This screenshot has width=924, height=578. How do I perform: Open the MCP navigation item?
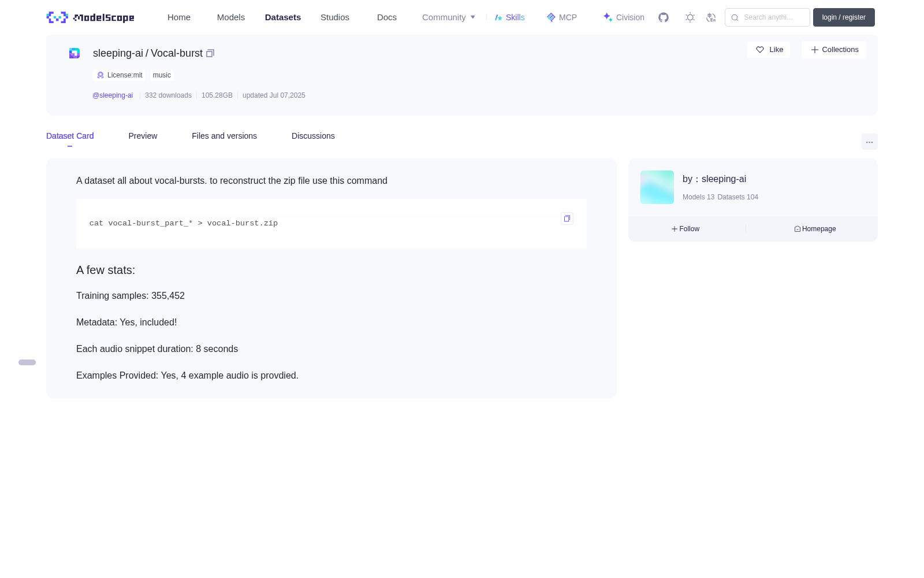coord(561,17)
